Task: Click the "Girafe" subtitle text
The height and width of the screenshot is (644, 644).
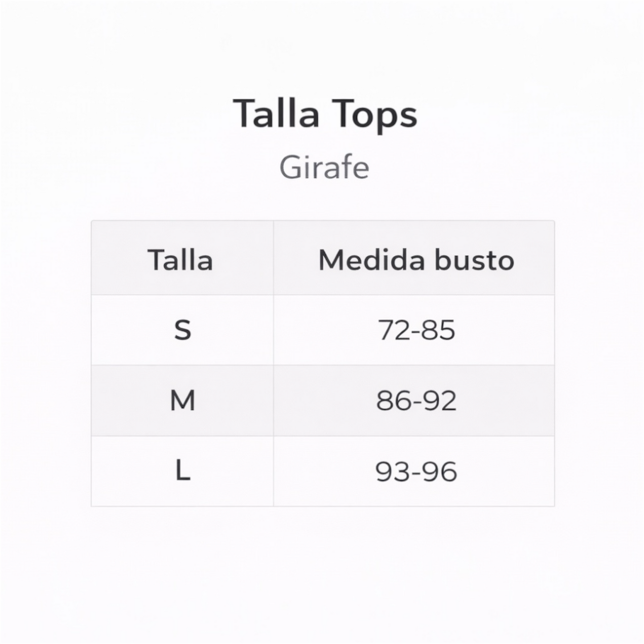Action: tap(324, 168)
